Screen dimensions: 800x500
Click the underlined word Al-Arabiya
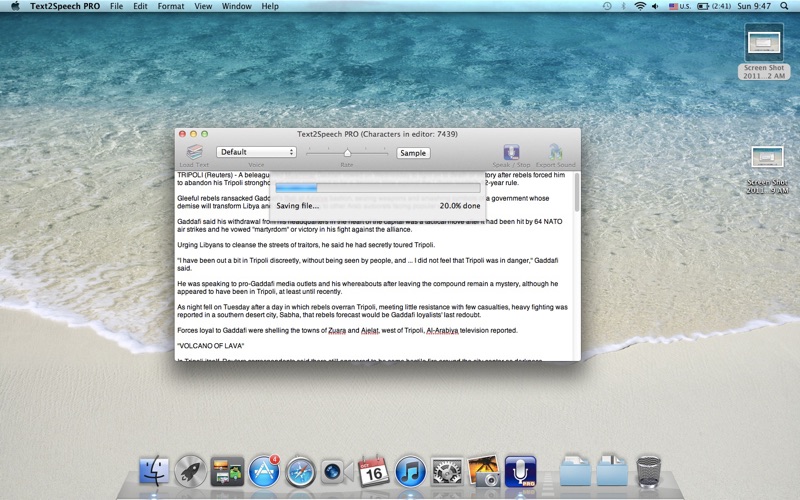[442, 331]
